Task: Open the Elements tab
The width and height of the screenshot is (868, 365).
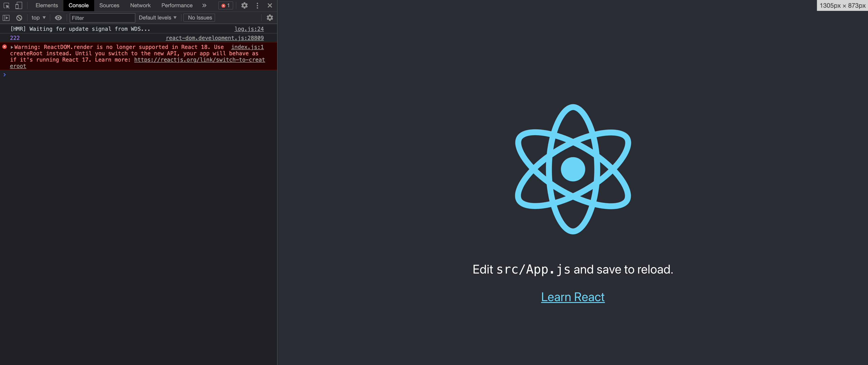Action: (x=46, y=5)
